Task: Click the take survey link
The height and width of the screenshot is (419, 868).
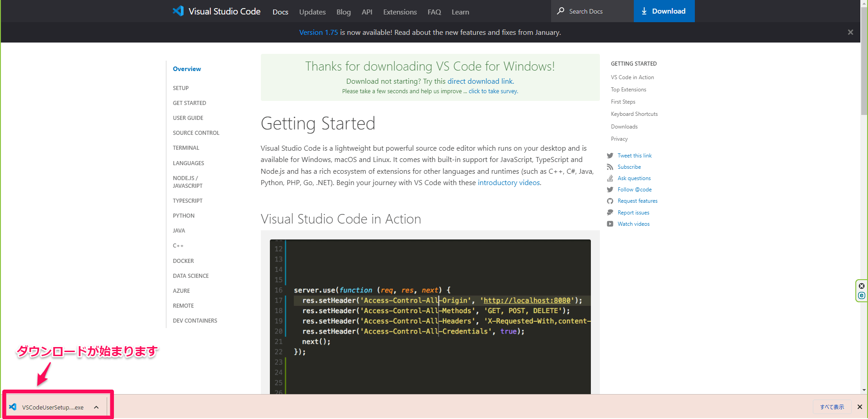Action: pyautogui.click(x=493, y=91)
